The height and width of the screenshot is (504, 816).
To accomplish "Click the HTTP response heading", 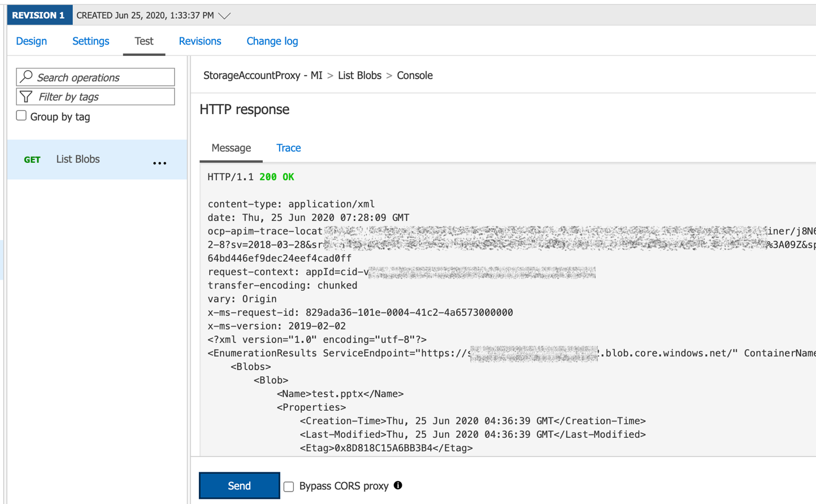I will (x=245, y=110).
